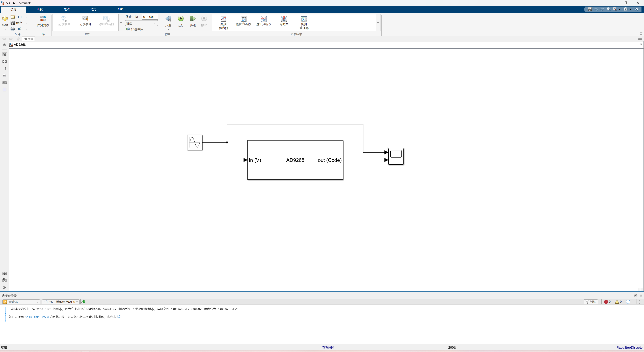Open the 下午3:50 模型保存 event dropdown

[61, 302]
